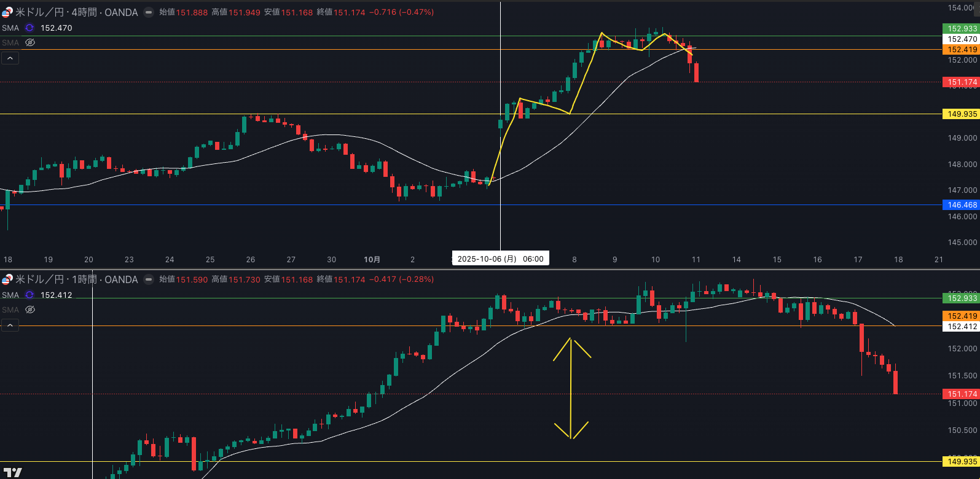Click the 2025-10-06 crosshair date label
This screenshot has width=980, height=479.
[500, 259]
